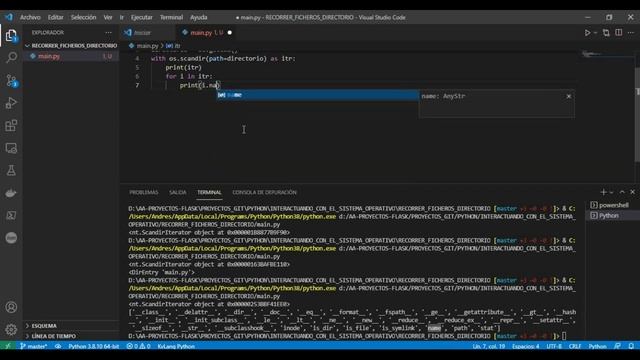Select the Python terminal instance
The width and height of the screenshot is (640, 360).
612,216
